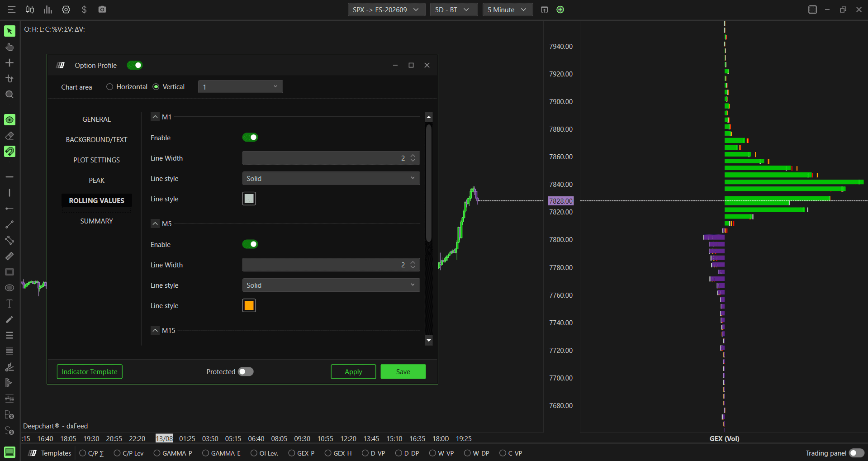Open the M1 line color swatch
Screen dimensions: 868x461
pyautogui.click(x=249, y=199)
